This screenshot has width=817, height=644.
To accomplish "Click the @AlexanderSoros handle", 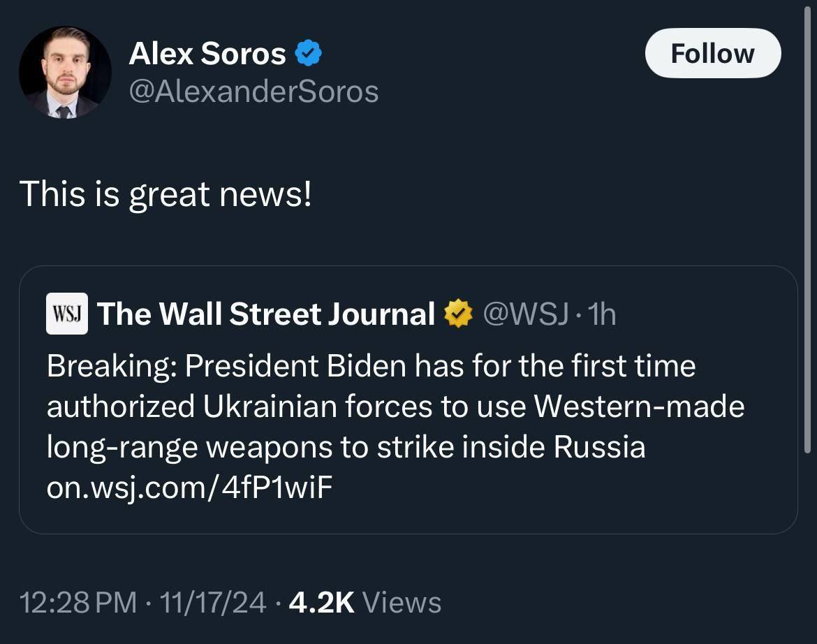I will coord(253,92).
